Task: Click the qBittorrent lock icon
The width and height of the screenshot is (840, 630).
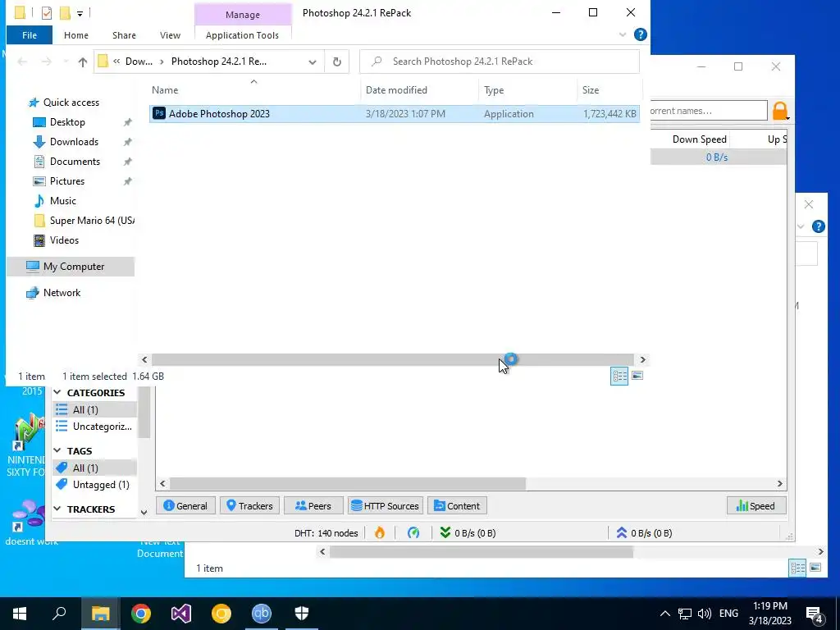Action: point(780,111)
